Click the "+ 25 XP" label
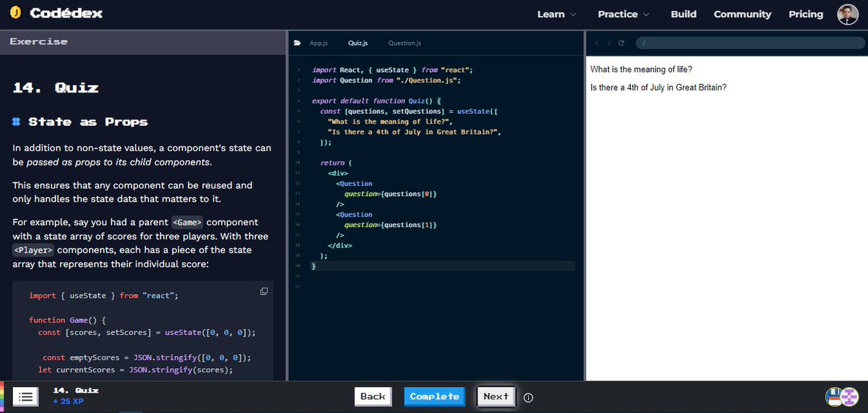This screenshot has height=413, width=868. pyautogui.click(x=69, y=401)
